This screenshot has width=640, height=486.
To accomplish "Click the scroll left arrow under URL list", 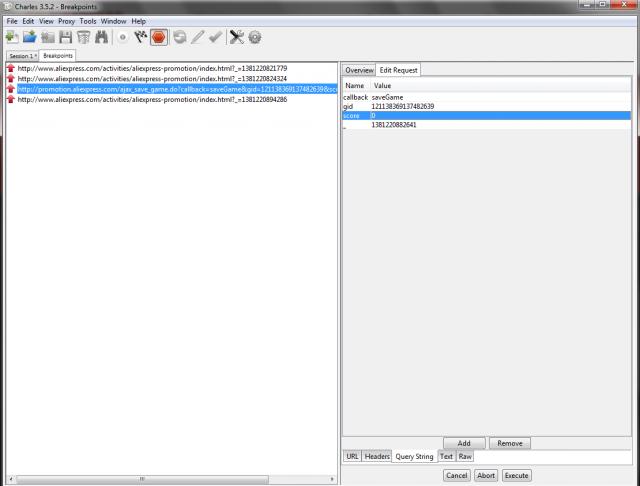I will [x=11, y=479].
